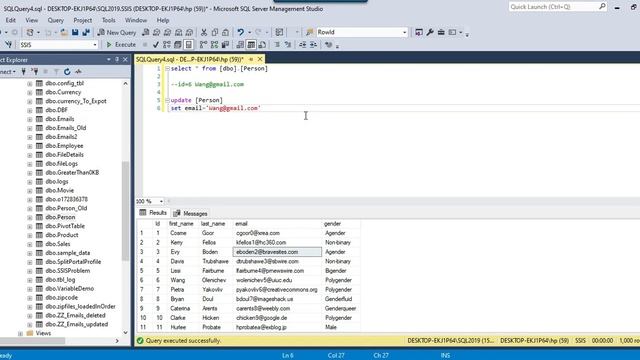Click the Find in Files icon
The height and width of the screenshot is (360, 640).
310,32
